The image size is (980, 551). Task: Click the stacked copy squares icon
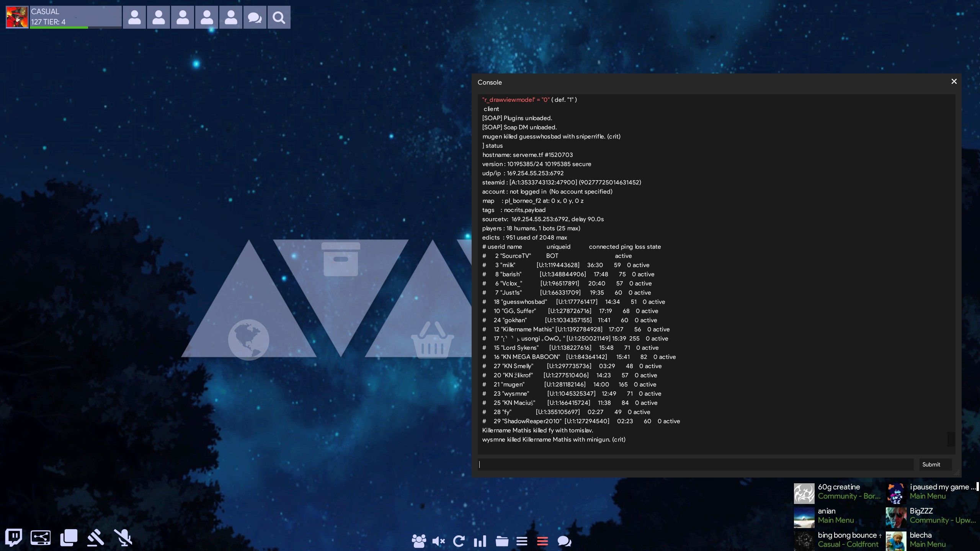tap(69, 538)
